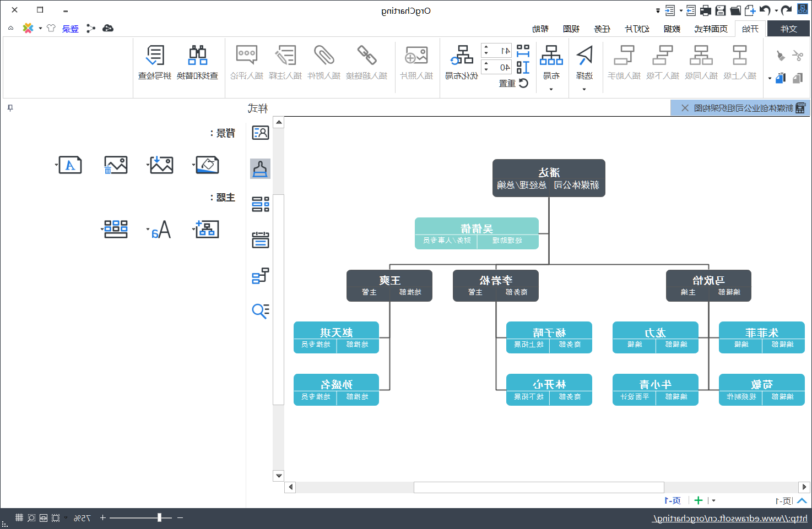
Task: Click the zoom slider handle in status bar
Action: point(159,517)
